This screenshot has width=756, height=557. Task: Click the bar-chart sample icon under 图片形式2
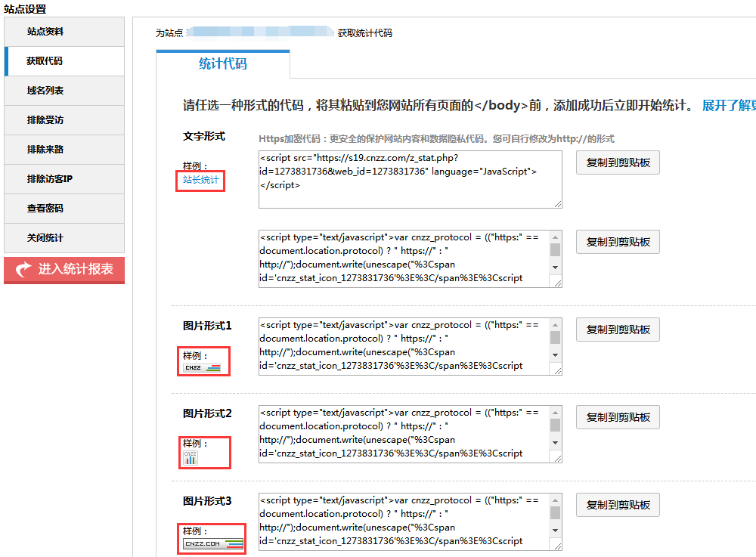coord(191,457)
